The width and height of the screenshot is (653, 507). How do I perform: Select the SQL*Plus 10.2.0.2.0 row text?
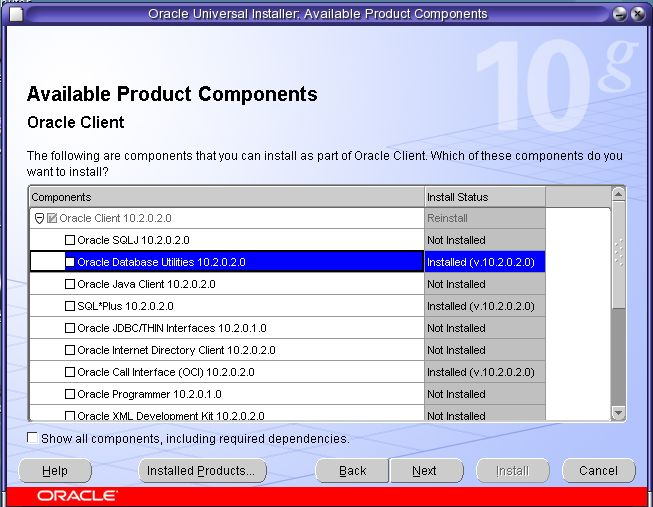pyautogui.click(x=125, y=306)
